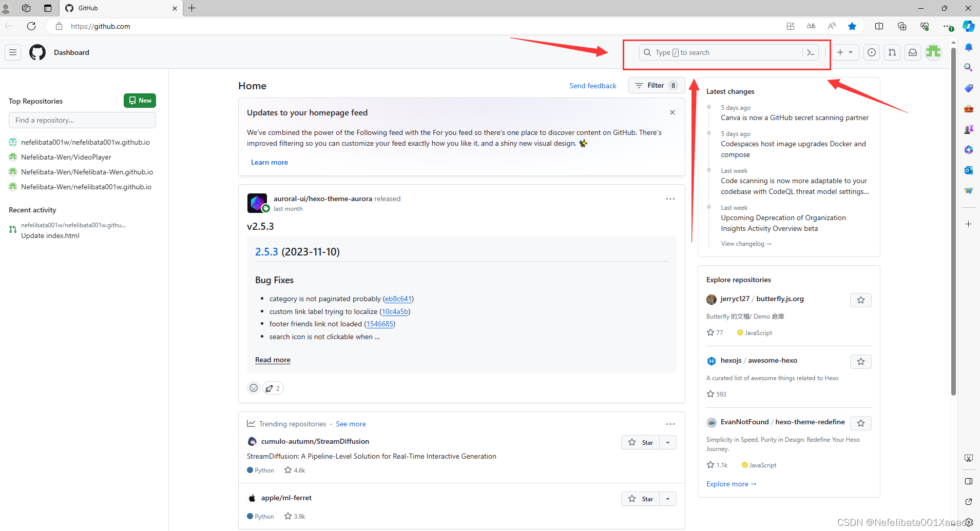Open apple/ml-ferret repository
The width and height of the screenshot is (980, 531).
click(286, 498)
